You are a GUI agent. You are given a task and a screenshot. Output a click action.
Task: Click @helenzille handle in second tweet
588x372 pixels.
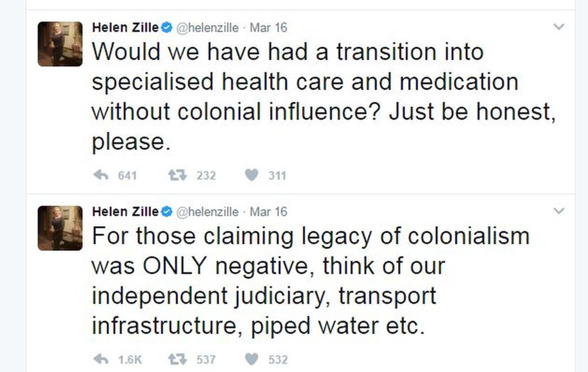pos(206,212)
